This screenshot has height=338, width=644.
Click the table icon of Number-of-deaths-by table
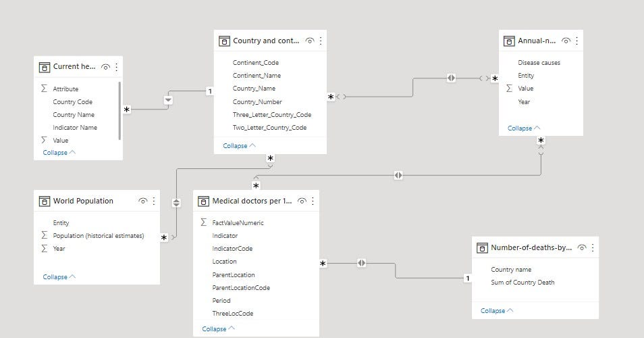pyautogui.click(x=482, y=247)
